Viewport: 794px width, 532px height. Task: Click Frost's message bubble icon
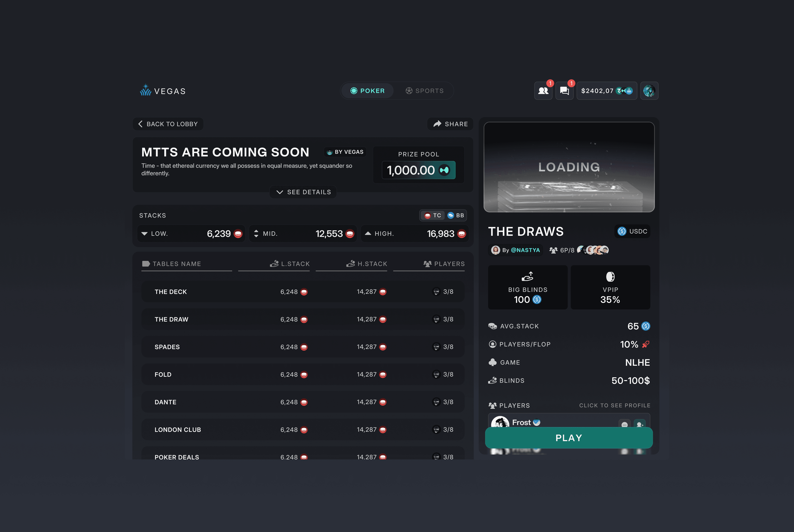[624, 424]
